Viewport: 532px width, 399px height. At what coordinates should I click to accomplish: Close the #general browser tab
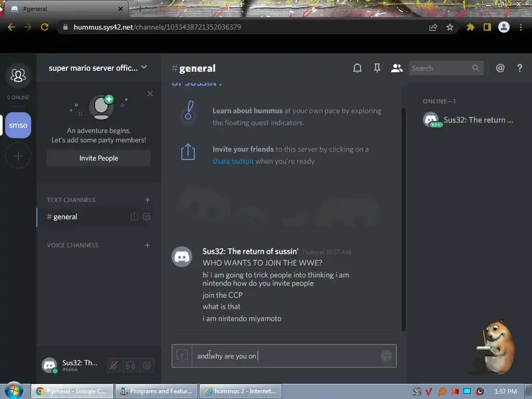coord(121,9)
